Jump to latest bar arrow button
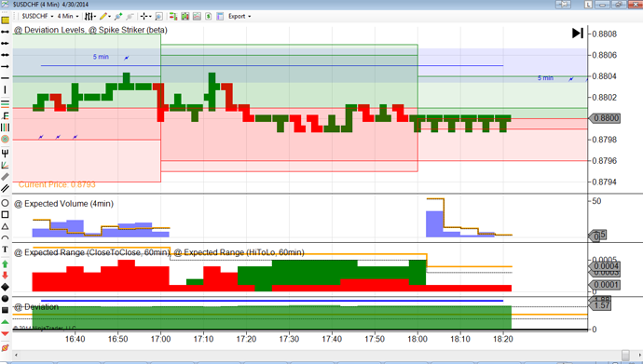Image resolution: width=643 pixels, height=364 pixels. [x=578, y=34]
